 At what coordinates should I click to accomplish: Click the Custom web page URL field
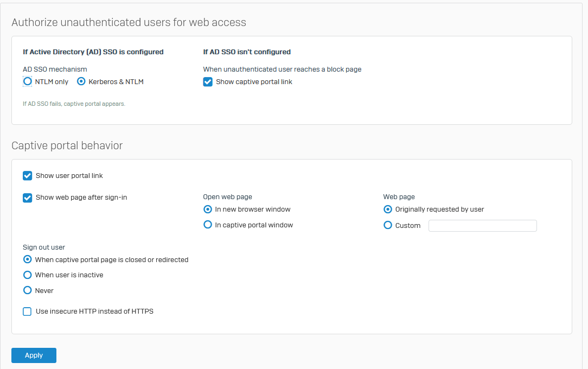(483, 226)
